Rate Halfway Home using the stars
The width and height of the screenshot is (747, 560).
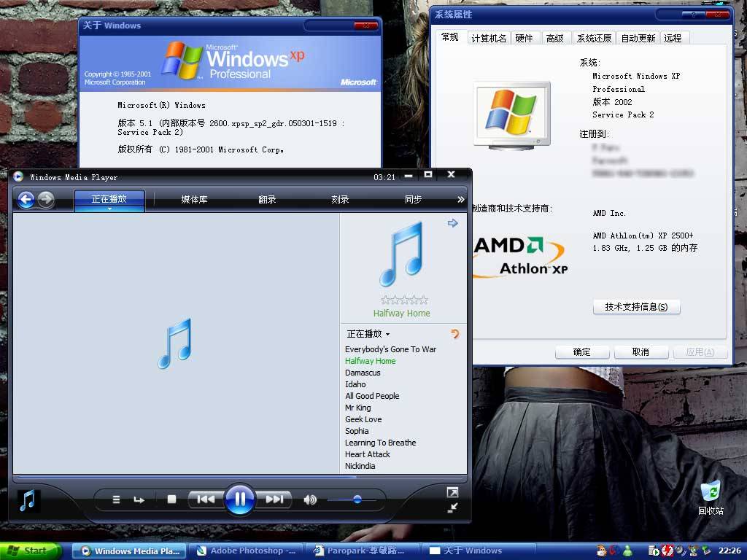(x=404, y=300)
